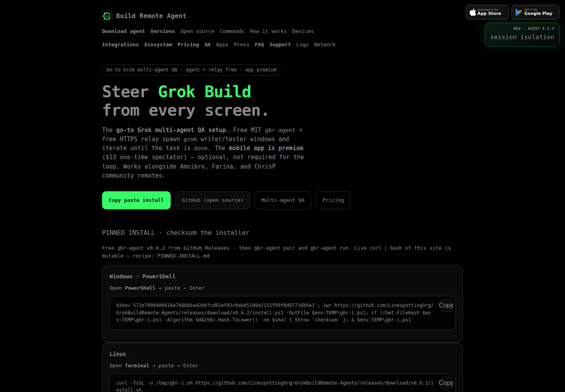The image size is (565, 392).
Task: Click the Steer Grok Build headline
Action: pyautogui.click(x=186, y=101)
